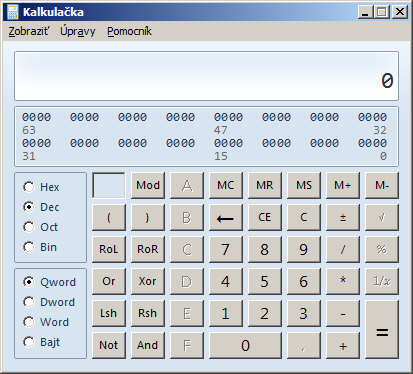The width and height of the screenshot is (413, 374).
Task: Click the MR memory recall button
Action: coord(265,185)
